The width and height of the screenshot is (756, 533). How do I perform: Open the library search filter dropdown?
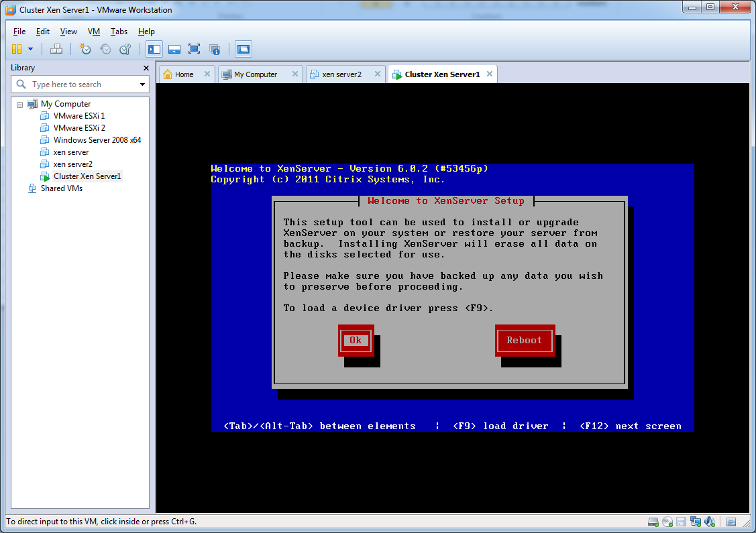click(x=142, y=84)
